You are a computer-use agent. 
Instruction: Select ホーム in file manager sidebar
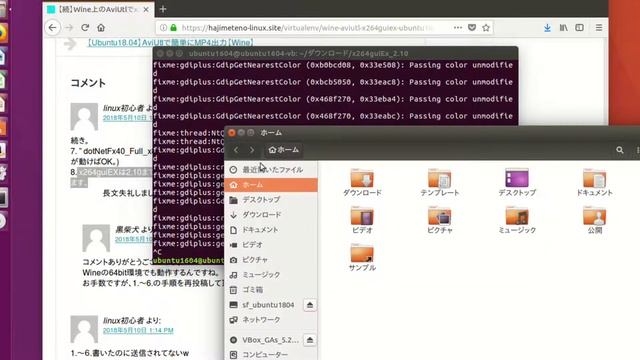tap(271, 184)
